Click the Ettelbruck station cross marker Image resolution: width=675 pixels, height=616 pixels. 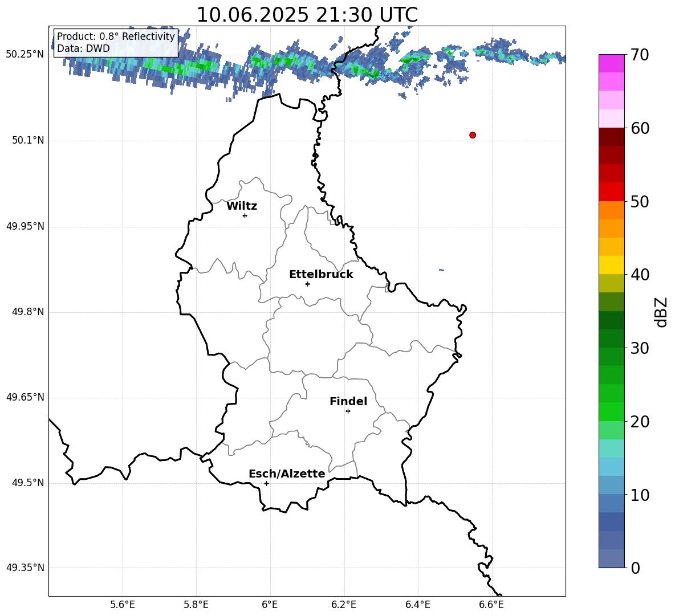[307, 284]
